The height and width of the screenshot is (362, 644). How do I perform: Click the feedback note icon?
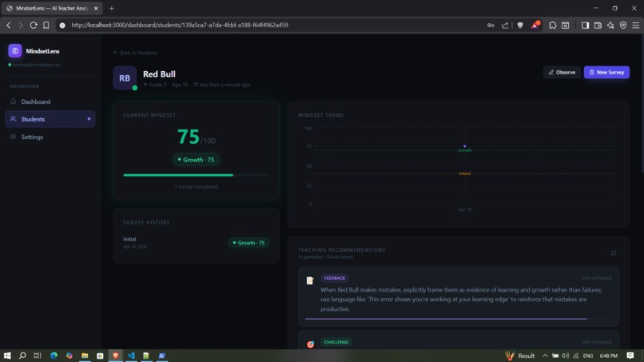click(310, 280)
